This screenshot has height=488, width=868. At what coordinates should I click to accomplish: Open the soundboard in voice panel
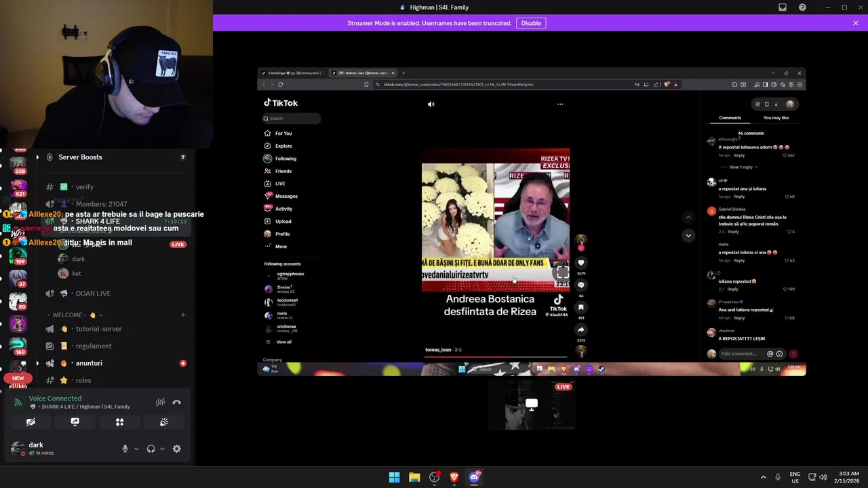164,422
